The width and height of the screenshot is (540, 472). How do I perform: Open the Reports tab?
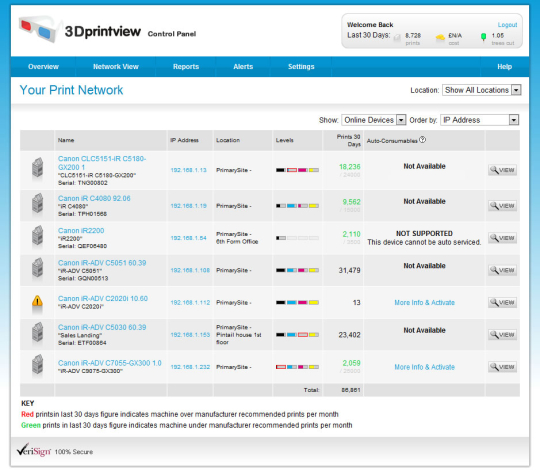[186, 66]
